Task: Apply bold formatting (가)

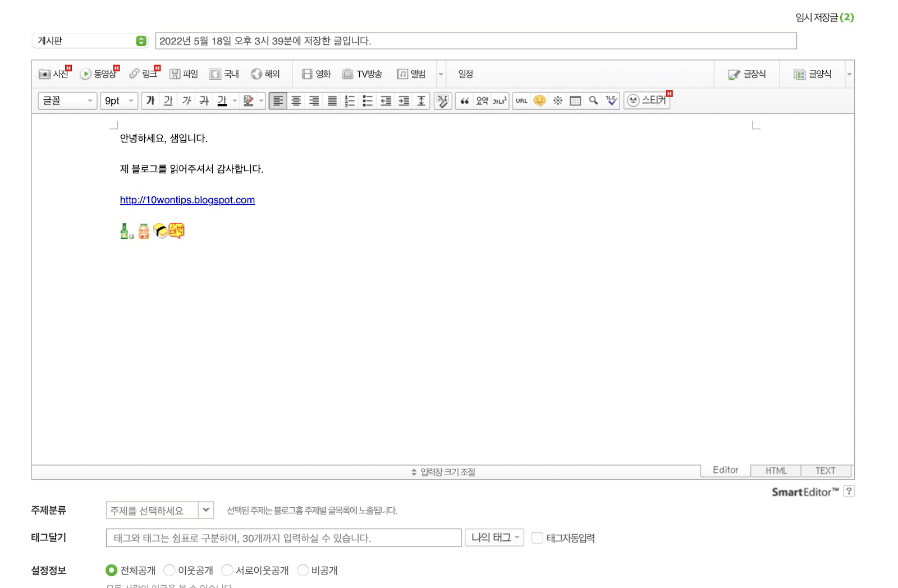Action: 150,101
